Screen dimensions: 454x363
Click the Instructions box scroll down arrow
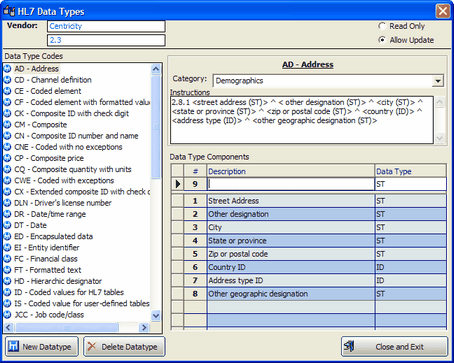click(x=440, y=138)
